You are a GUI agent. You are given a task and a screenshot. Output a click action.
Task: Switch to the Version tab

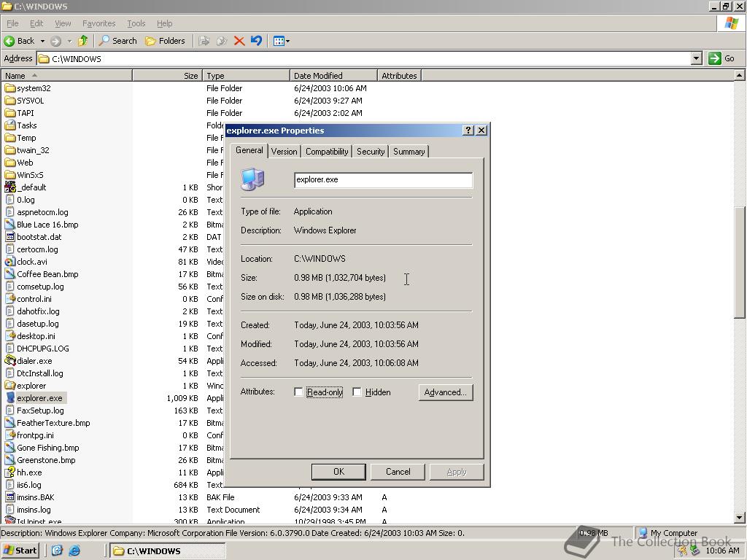click(284, 152)
